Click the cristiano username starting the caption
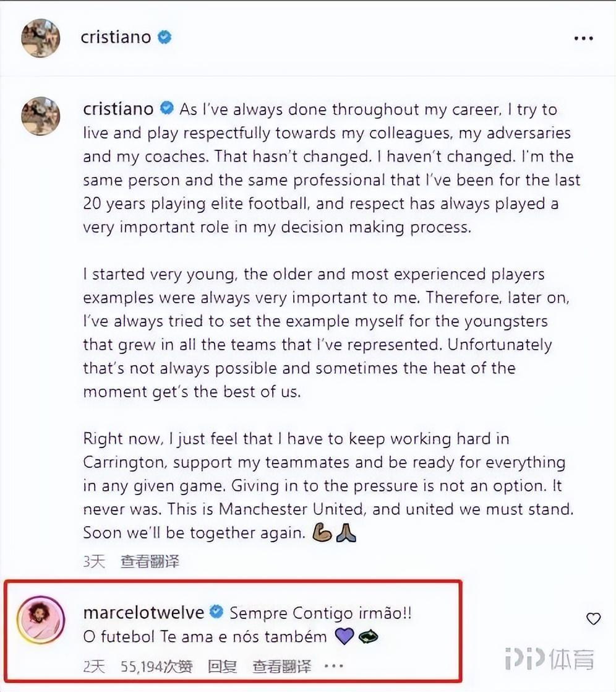The image size is (616, 692). coord(118,110)
